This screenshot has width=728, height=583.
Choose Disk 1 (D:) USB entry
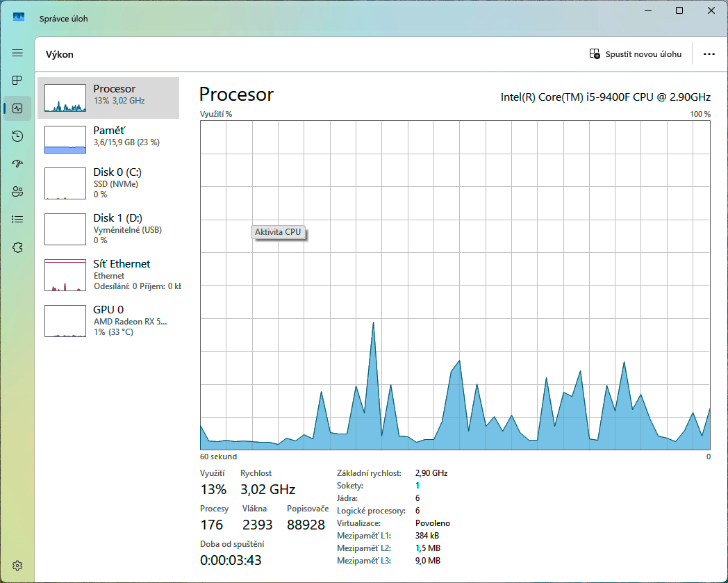click(x=108, y=229)
